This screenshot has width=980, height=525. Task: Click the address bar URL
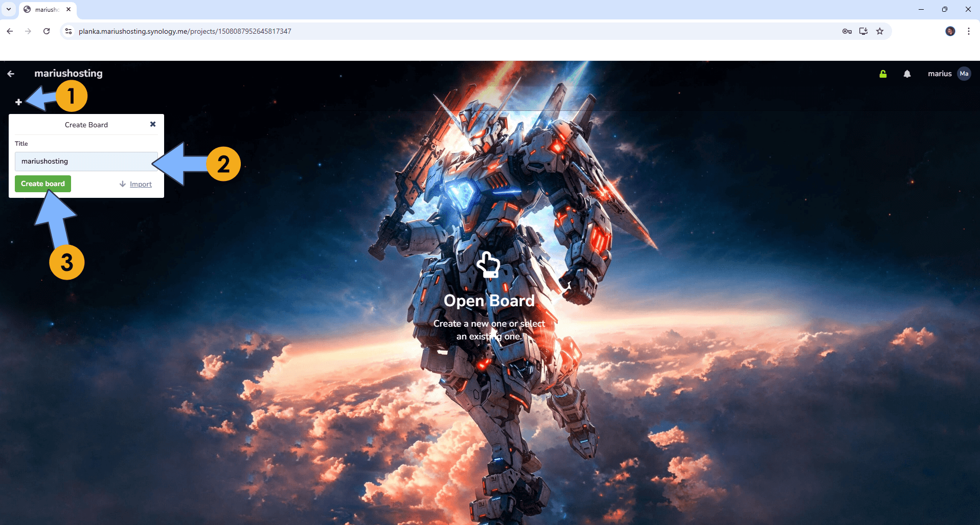(185, 31)
